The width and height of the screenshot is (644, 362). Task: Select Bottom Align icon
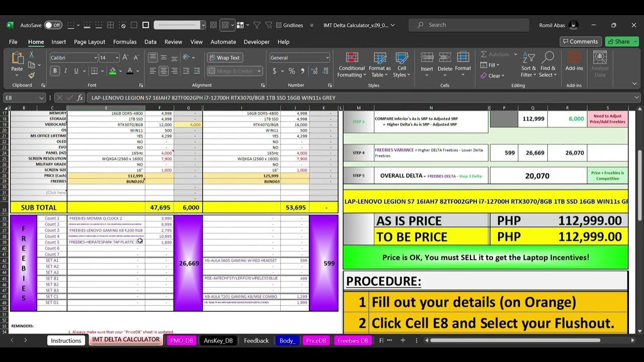pos(174,58)
